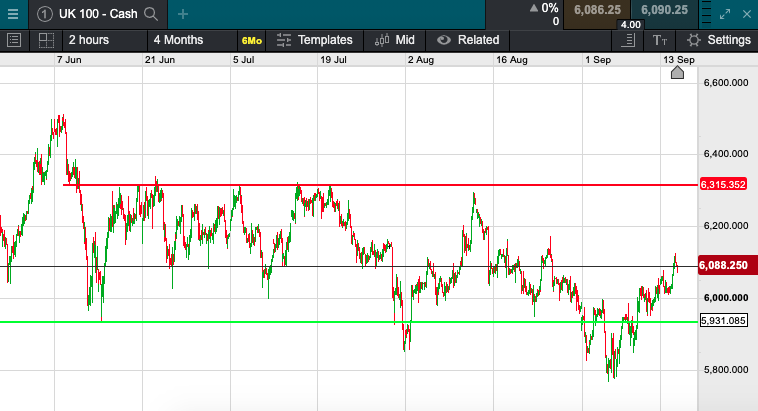
Task: Click the price scale alignment icon
Action: (628, 40)
